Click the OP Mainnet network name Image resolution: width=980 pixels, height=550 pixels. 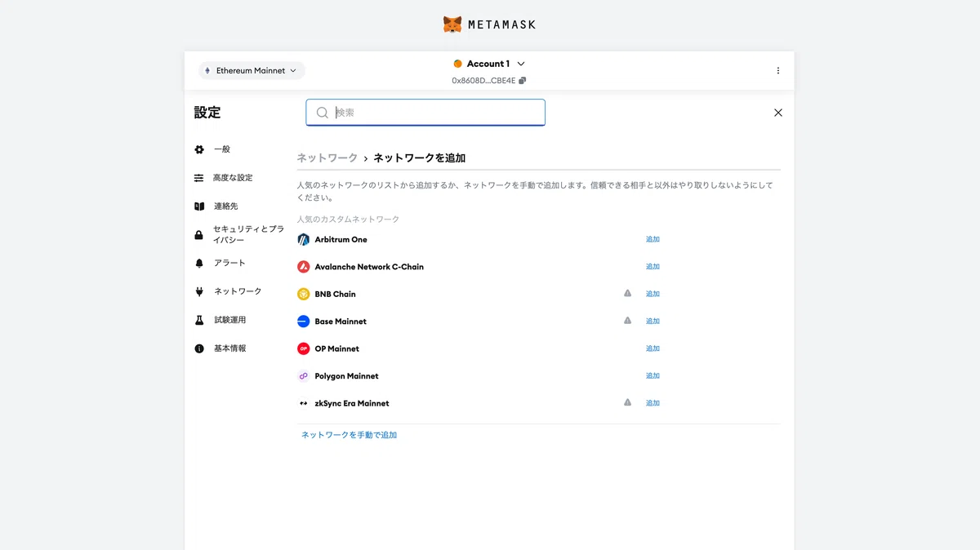coord(336,348)
